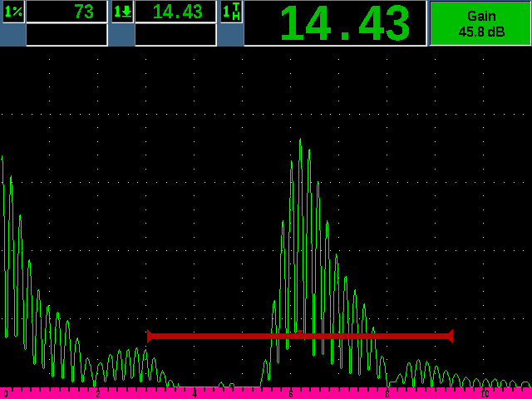Click the gate 1 thickness TH icon

[232, 12]
